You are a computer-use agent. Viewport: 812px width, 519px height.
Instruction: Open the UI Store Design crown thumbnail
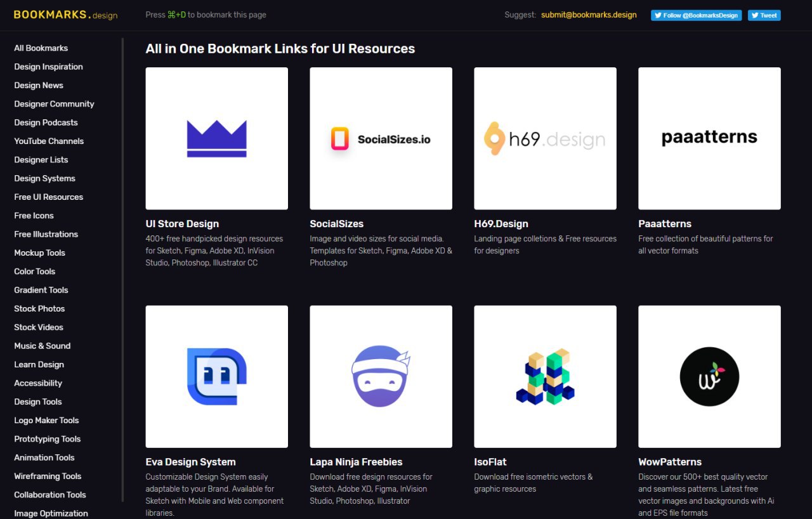(x=216, y=138)
